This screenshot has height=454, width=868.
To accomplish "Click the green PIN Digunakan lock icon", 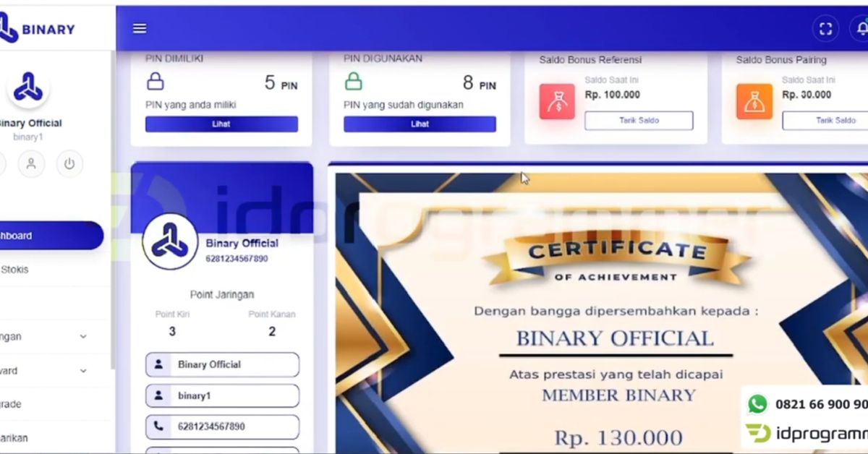I will (x=353, y=81).
